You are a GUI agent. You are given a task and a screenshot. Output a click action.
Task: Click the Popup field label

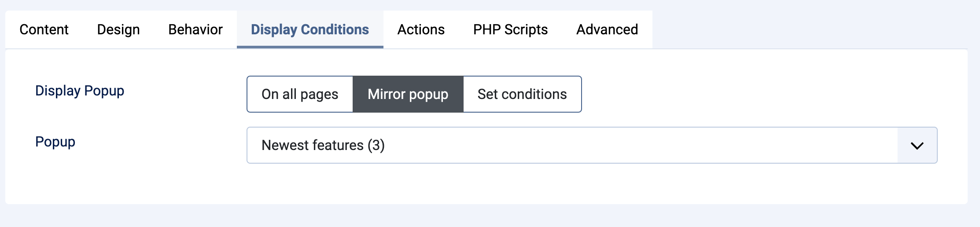pyautogui.click(x=55, y=142)
